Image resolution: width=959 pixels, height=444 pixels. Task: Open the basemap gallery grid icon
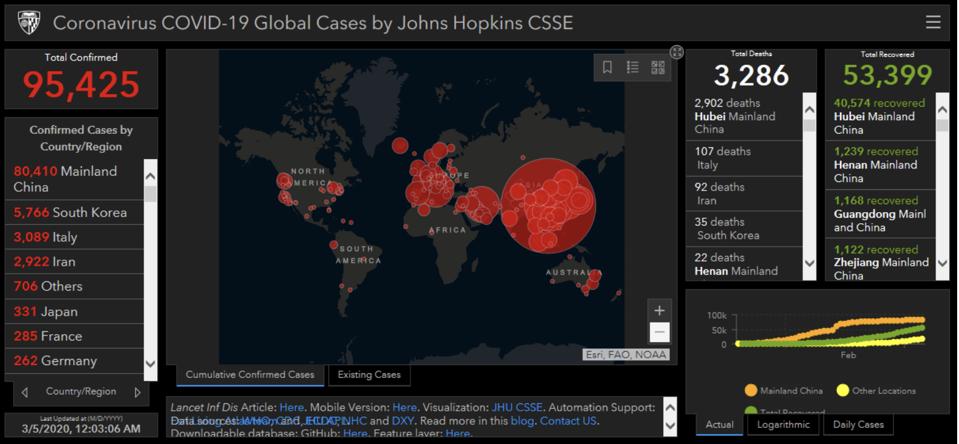658,68
